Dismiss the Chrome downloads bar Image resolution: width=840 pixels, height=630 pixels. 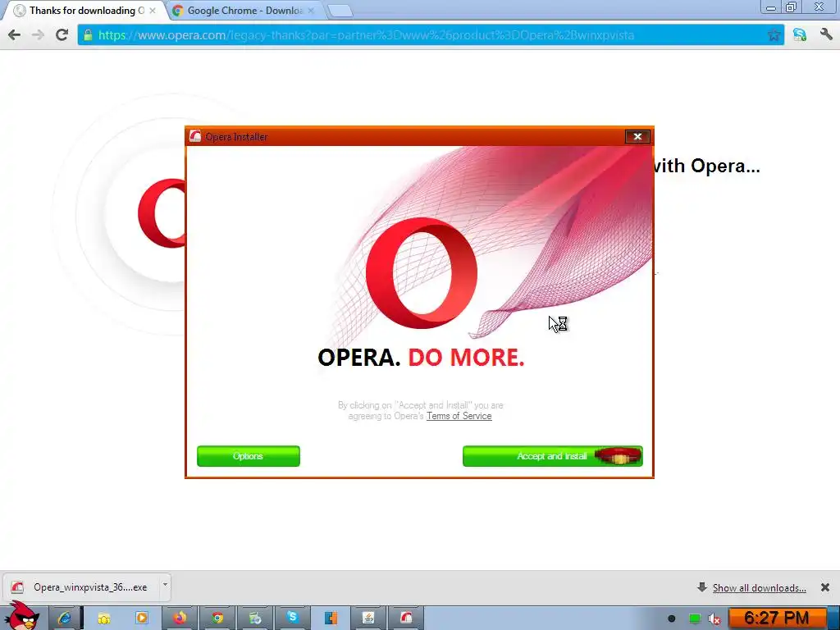(825, 587)
